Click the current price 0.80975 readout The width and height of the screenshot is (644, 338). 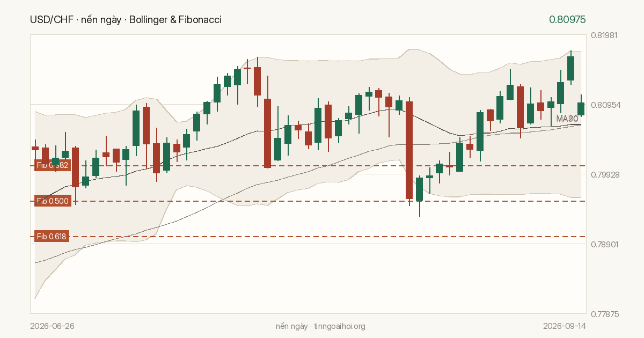[567, 20]
